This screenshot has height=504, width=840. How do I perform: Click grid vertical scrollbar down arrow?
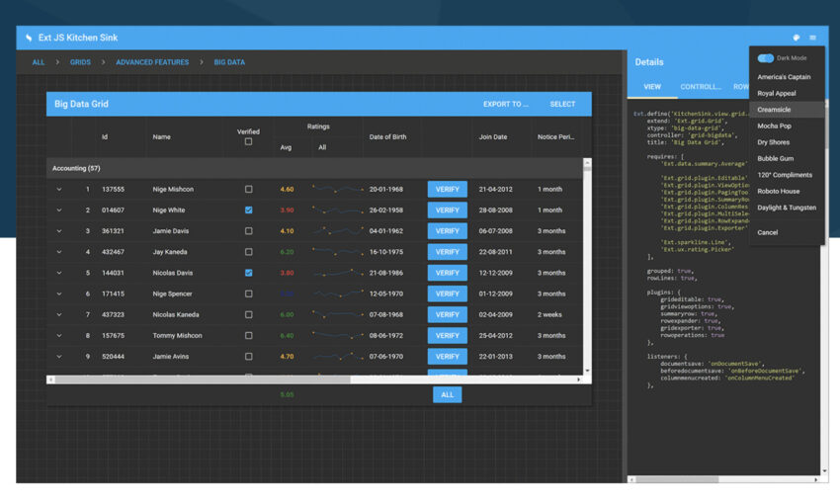[587, 371]
